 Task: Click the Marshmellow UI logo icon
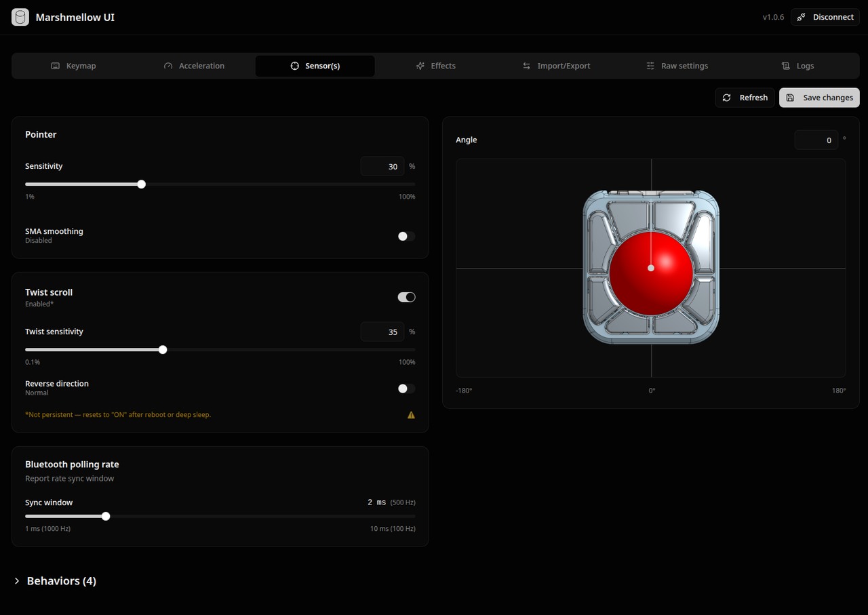20,17
